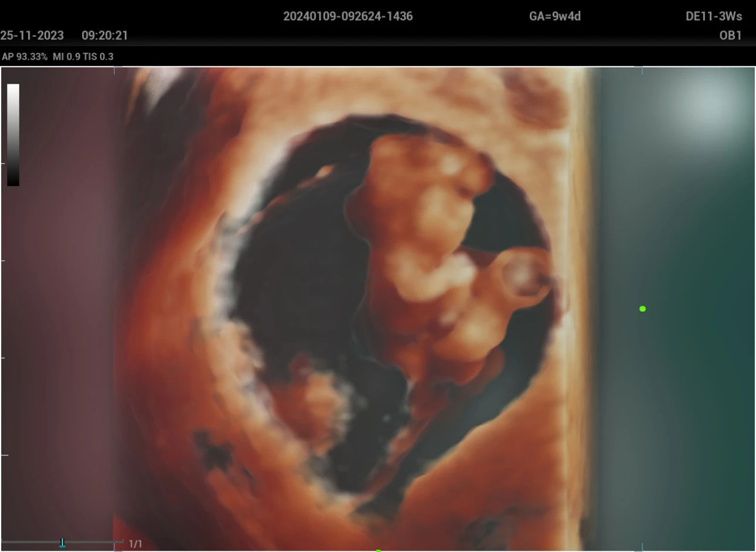
Task: Click the green light source dot
Action: click(642, 309)
